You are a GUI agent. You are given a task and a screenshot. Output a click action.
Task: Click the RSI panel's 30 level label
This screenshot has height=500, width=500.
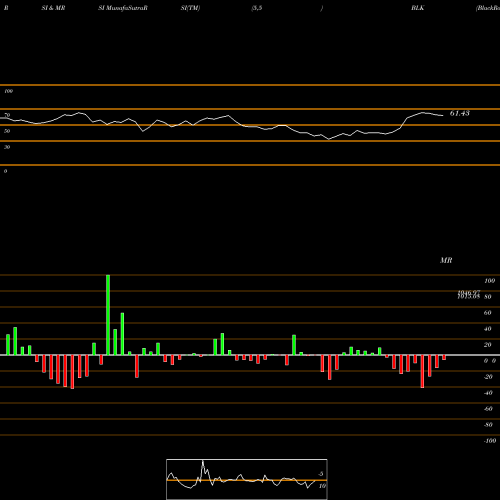(7, 147)
